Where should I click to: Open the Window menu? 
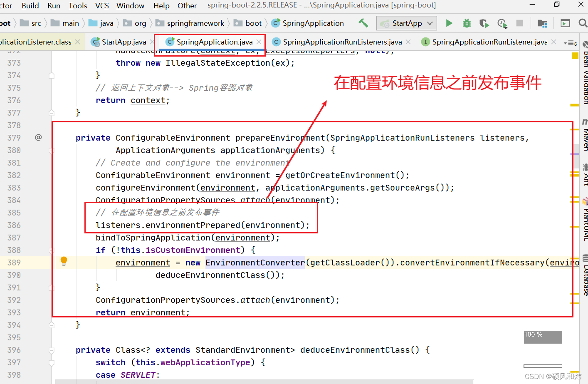(x=130, y=6)
